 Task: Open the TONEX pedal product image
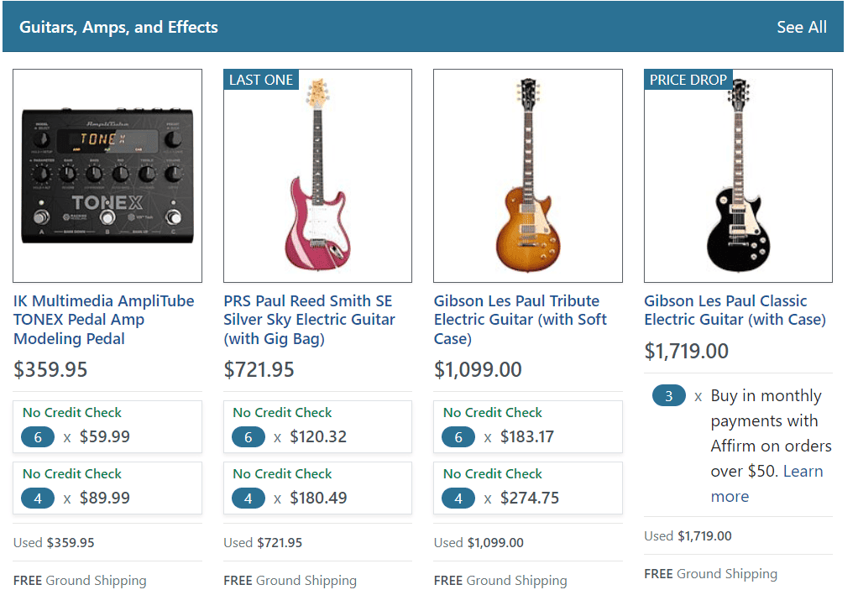pyautogui.click(x=107, y=175)
